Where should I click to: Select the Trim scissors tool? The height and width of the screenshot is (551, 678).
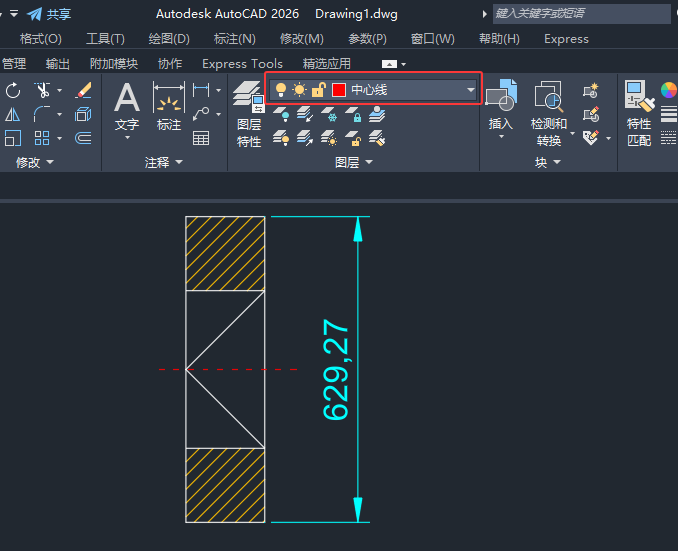click(42, 90)
